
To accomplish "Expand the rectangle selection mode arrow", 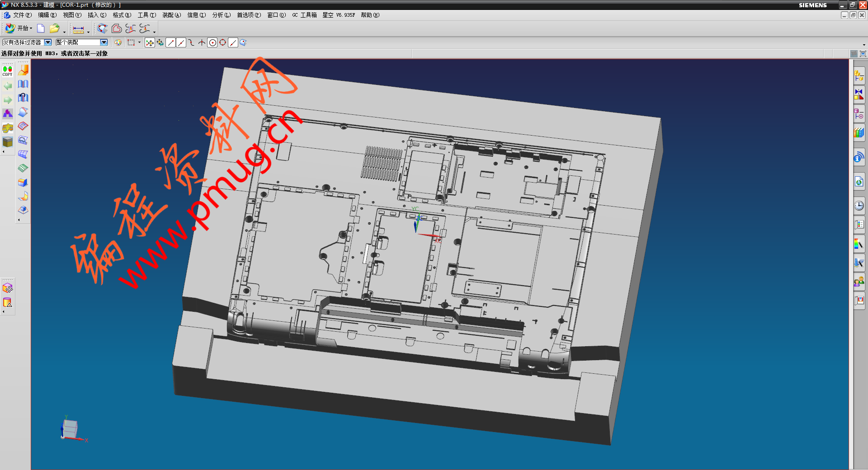I will click(139, 42).
